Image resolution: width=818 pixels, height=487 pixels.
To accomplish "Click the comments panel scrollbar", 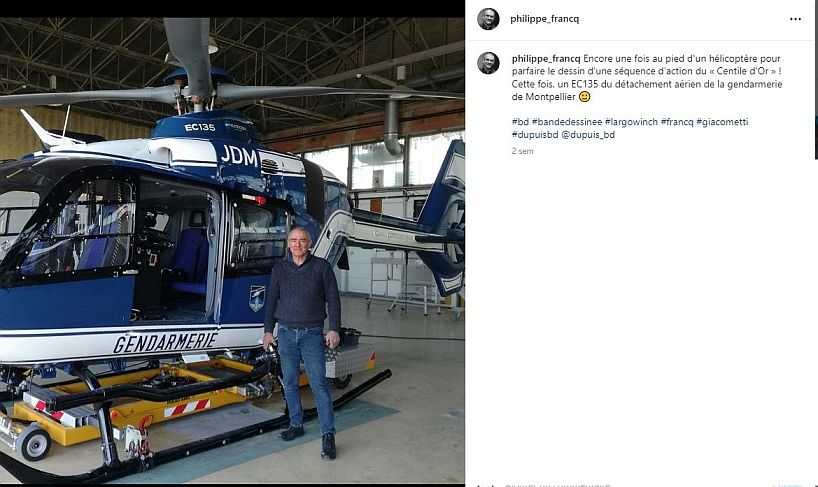I will tap(815, 79).
